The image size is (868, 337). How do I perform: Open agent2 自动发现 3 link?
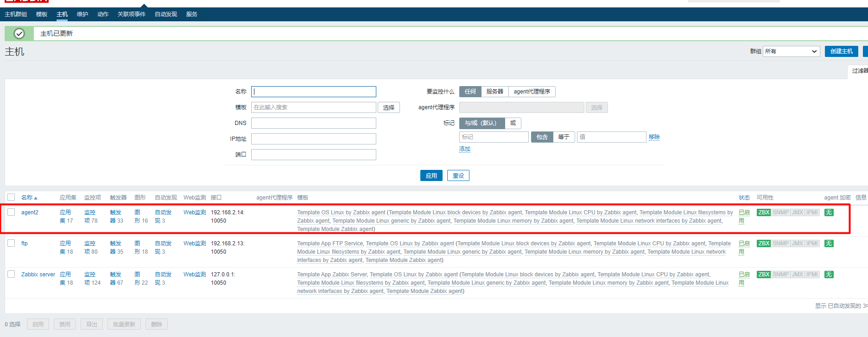point(163,217)
